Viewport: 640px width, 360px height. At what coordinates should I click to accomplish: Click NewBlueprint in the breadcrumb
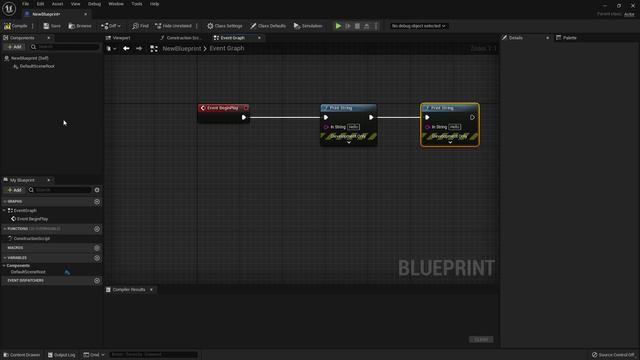(182, 48)
